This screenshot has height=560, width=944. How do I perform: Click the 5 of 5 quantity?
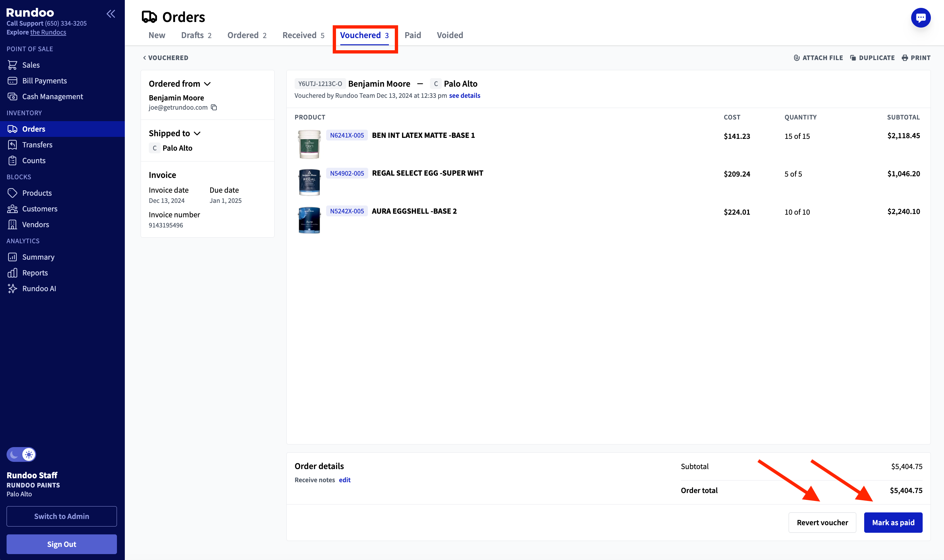point(793,174)
